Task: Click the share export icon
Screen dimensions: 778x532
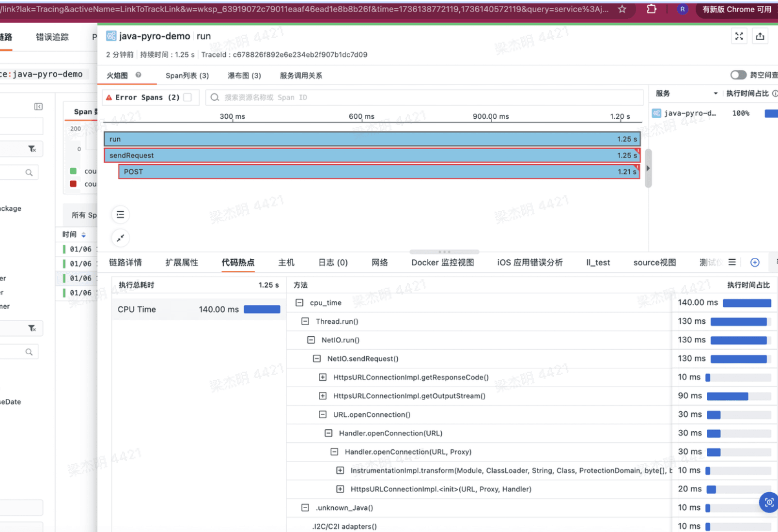Action: point(760,36)
